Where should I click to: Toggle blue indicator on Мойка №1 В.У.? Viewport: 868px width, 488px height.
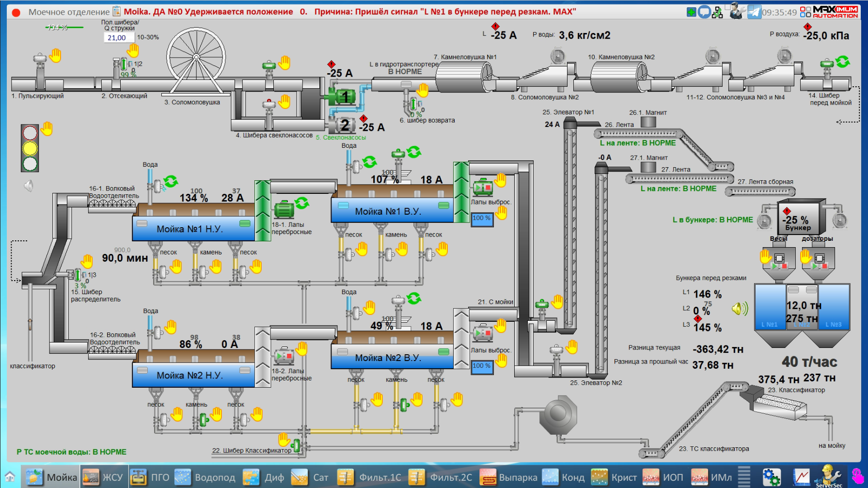click(x=343, y=205)
